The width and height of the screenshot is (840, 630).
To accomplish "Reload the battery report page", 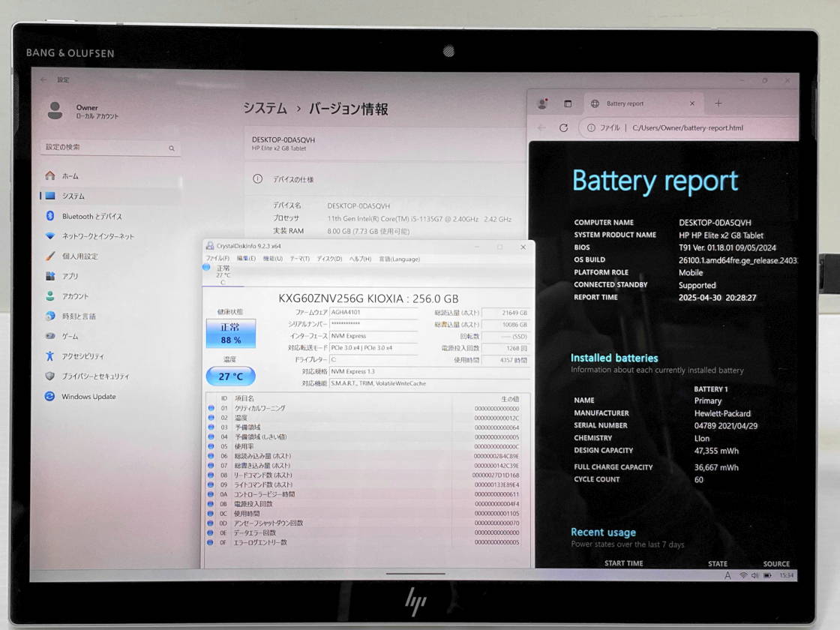I will [563, 128].
